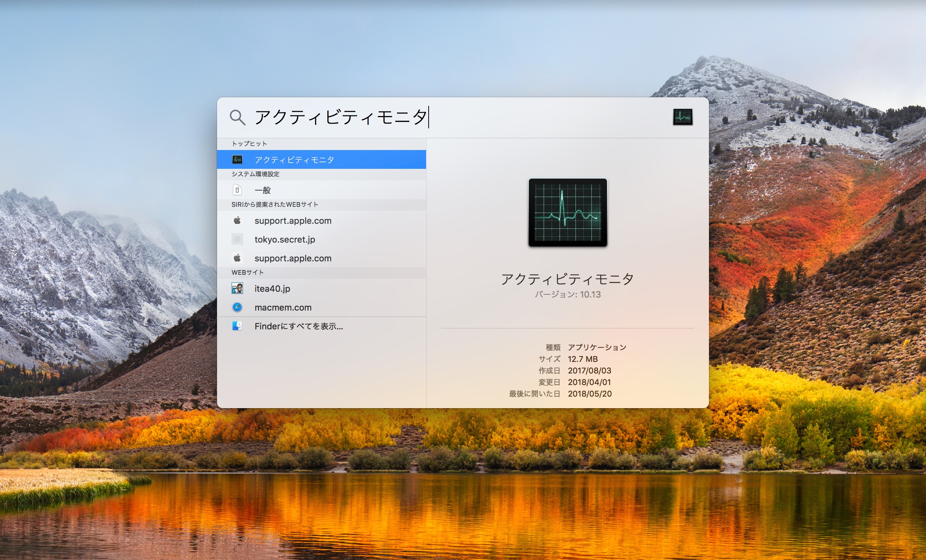Click Activity Monitor icon in search bar corner

click(683, 117)
